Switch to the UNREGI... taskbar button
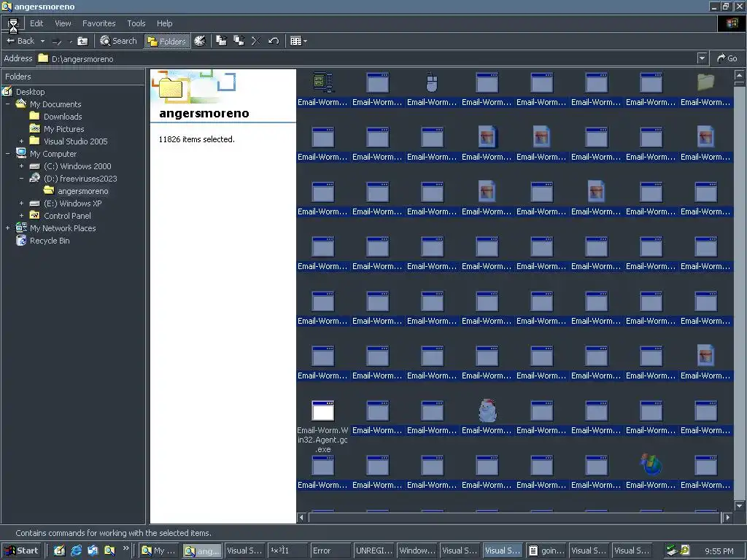This screenshot has height=560, width=747. pyautogui.click(x=374, y=551)
